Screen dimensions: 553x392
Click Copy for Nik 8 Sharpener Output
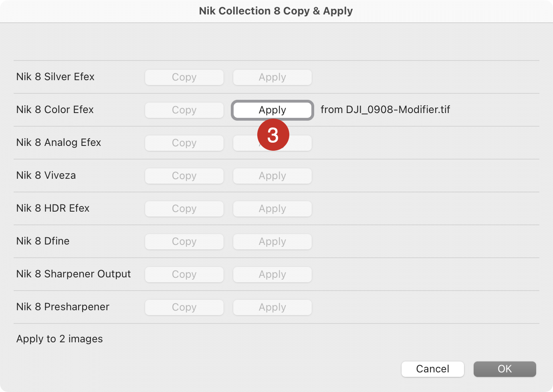click(x=184, y=275)
